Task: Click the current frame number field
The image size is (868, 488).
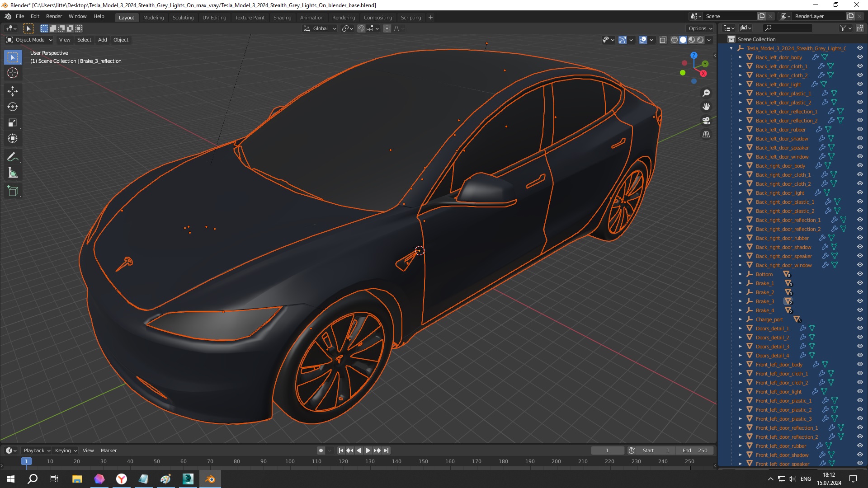Action: [607, 450]
